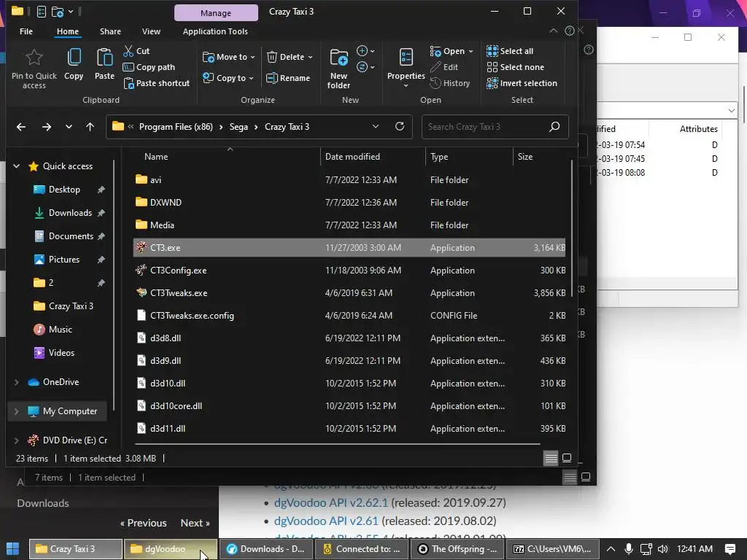The image size is (747, 560).
Task: Click the Next » page link
Action: (x=196, y=523)
